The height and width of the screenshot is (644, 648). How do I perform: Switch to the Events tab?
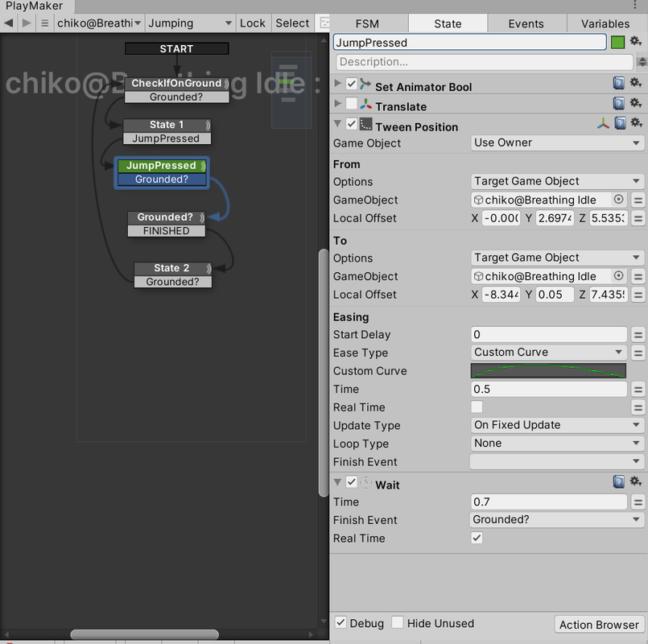click(x=526, y=23)
